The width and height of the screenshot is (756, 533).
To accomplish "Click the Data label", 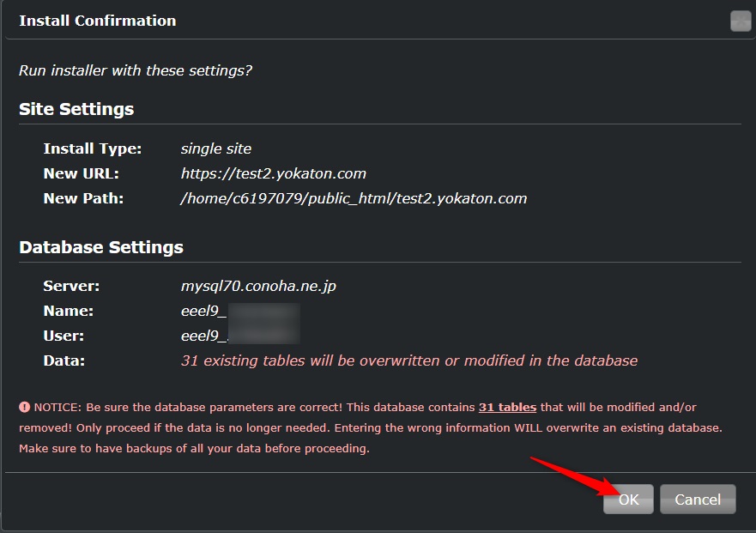I will [x=64, y=360].
